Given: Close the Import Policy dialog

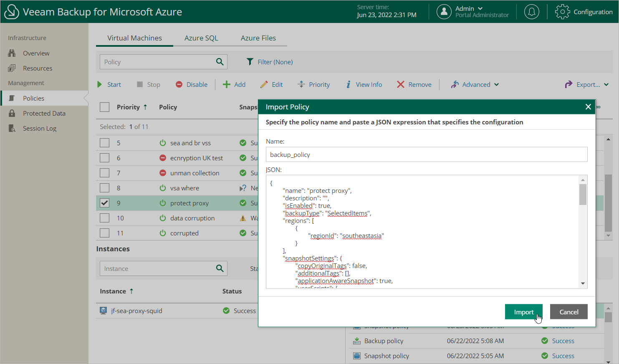Looking at the screenshot, I should pos(588,107).
